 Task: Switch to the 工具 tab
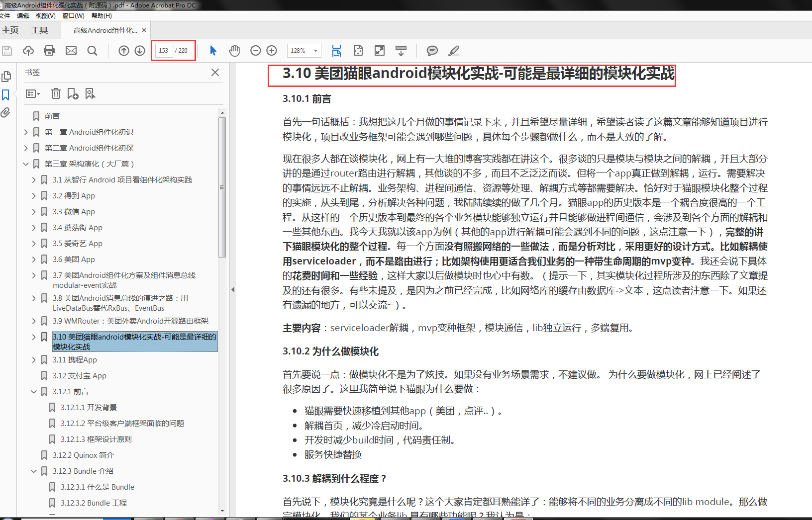click(40, 30)
